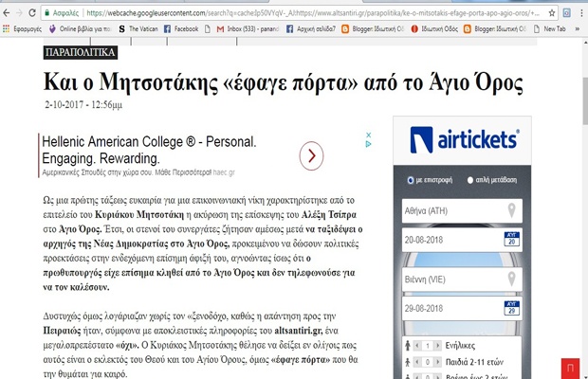Click the blue extension icon beside the star
This screenshot has height=379, width=588.
coord(566,13)
